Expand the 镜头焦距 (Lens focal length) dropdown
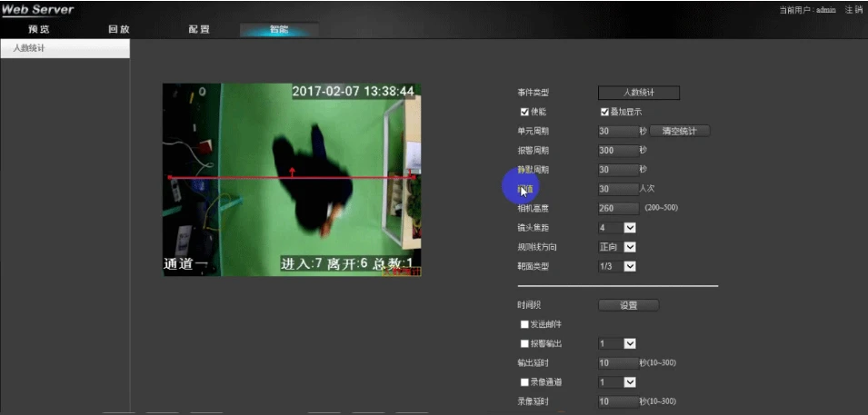 629,228
